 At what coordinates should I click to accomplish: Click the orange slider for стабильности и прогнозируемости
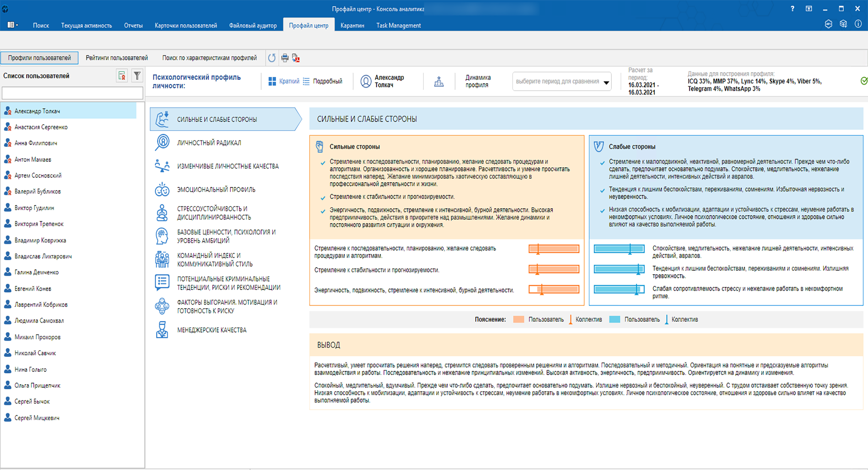(x=553, y=269)
